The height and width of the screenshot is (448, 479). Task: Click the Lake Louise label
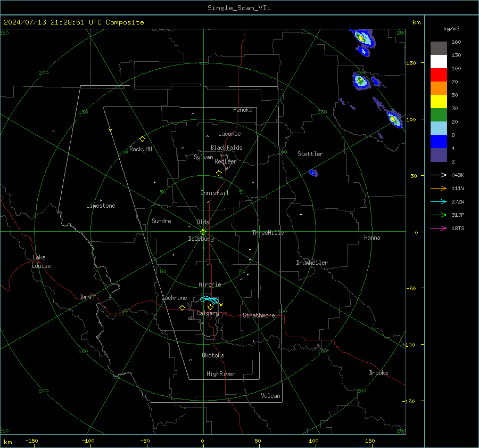click(41, 262)
